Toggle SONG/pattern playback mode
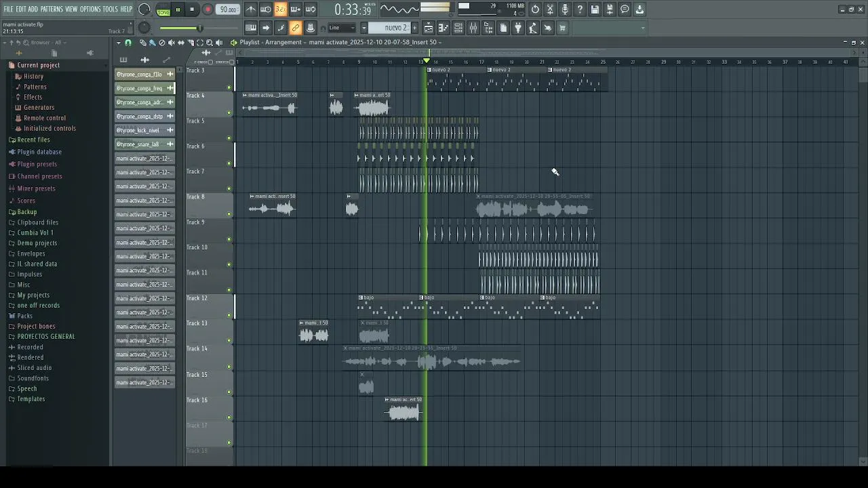The height and width of the screenshot is (488, 868). pyautogui.click(x=163, y=9)
